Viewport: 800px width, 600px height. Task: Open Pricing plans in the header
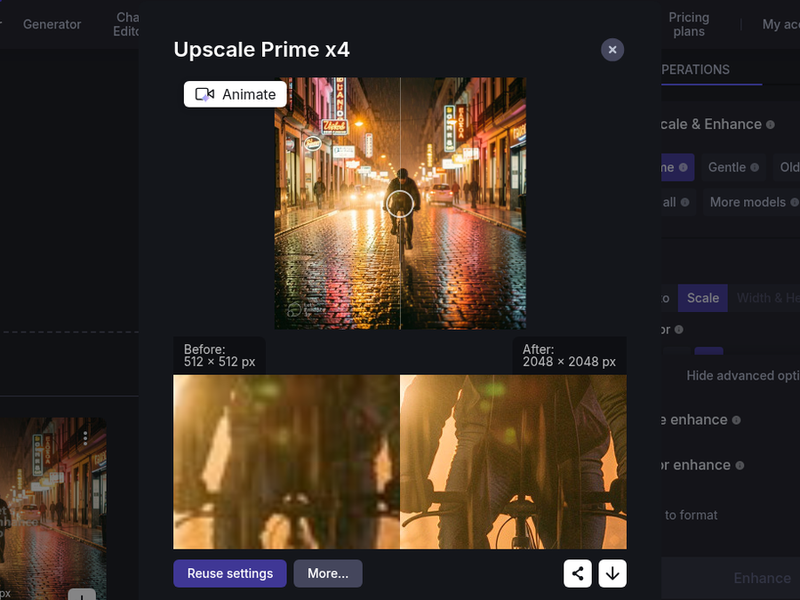pyautogui.click(x=689, y=24)
